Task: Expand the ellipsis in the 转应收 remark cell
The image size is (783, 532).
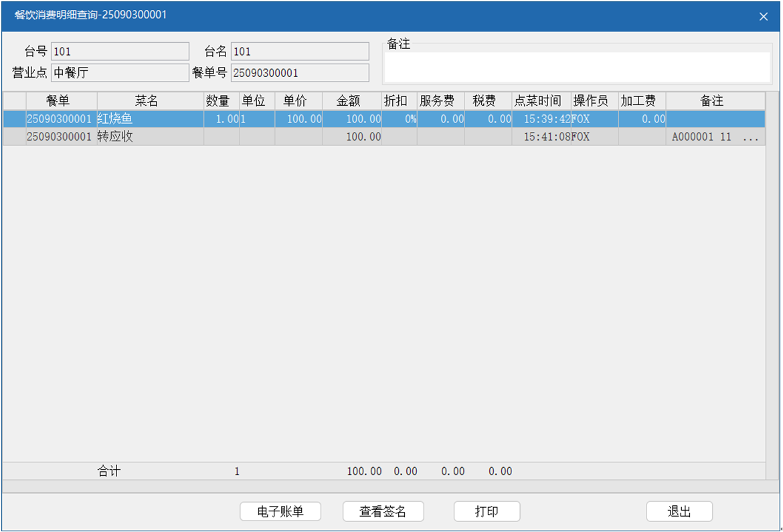Action: 751,137
